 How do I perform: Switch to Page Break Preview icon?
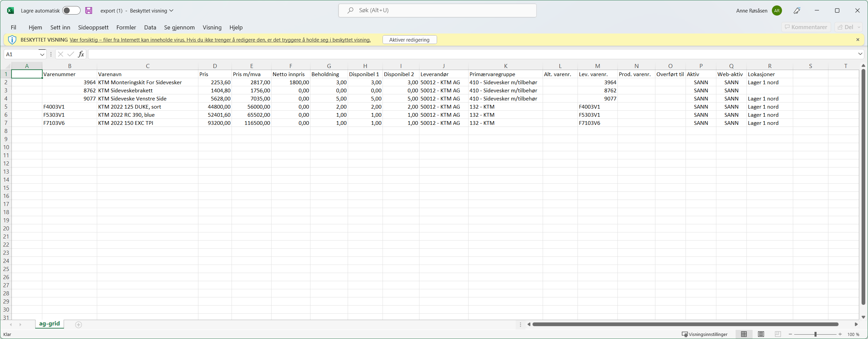778,334
